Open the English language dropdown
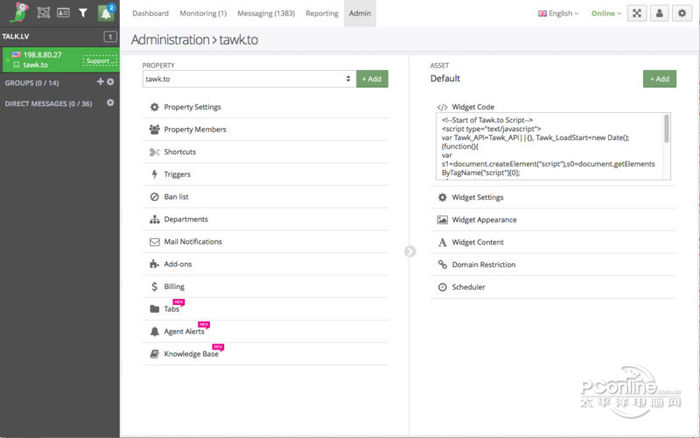This screenshot has width=700, height=438. tap(557, 13)
